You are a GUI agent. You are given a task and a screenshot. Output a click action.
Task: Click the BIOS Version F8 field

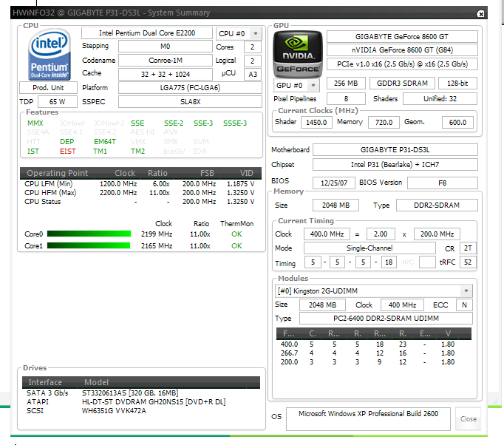pyautogui.click(x=442, y=183)
